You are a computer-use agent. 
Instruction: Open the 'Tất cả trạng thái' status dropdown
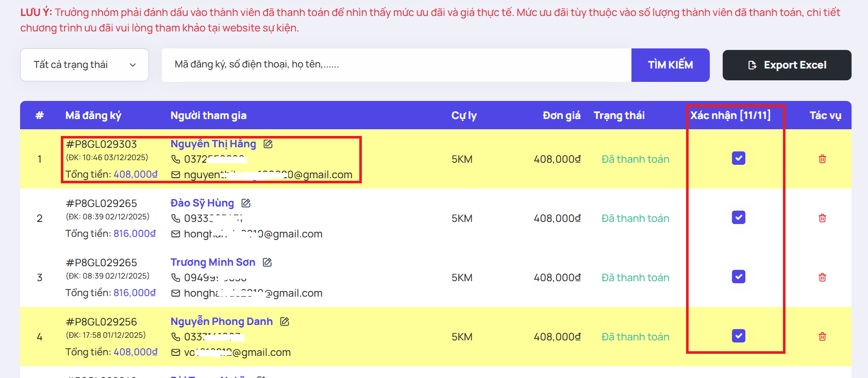click(x=85, y=65)
